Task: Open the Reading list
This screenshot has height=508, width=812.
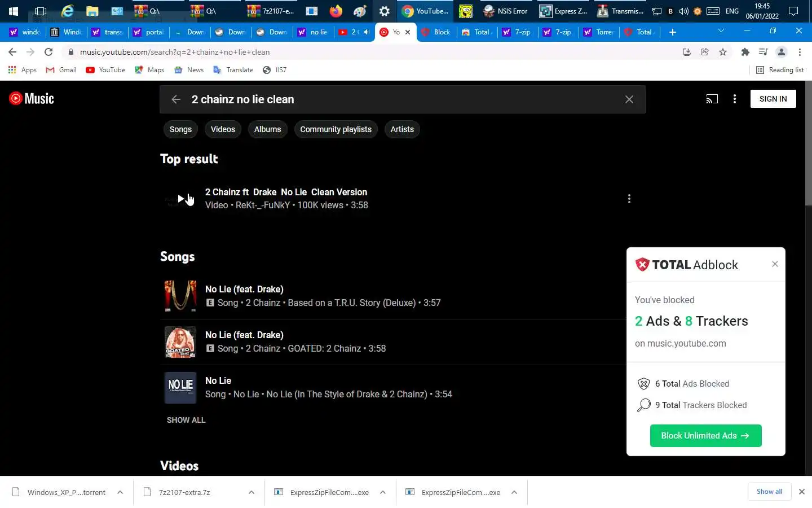Action: point(780,70)
